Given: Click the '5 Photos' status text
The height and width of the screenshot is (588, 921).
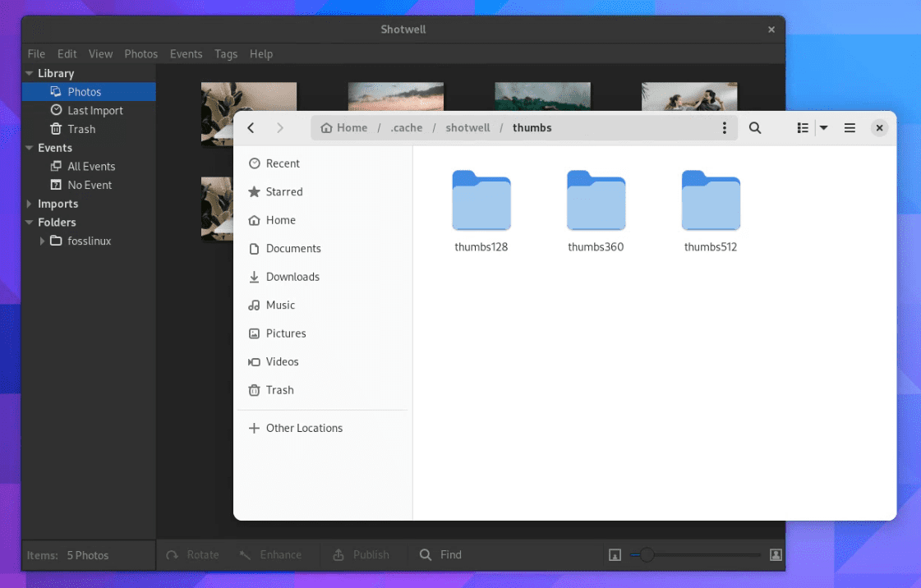Looking at the screenshot, I should [88, 556].
